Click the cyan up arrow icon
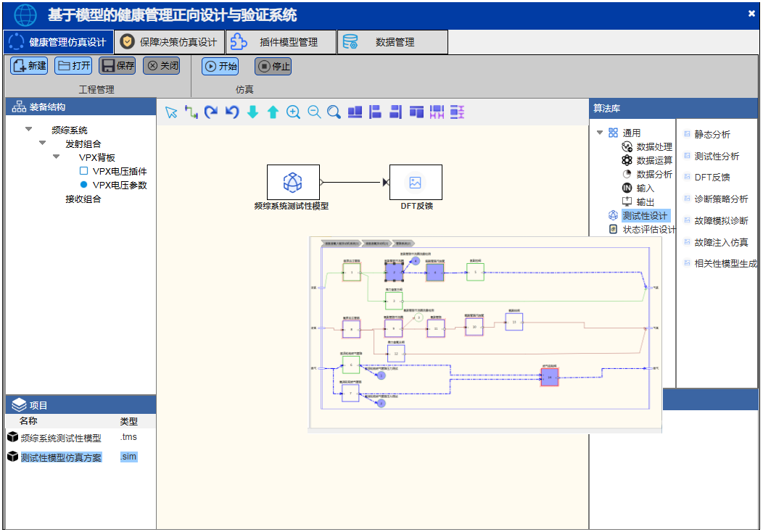The height and width of the screenshot is (532, 763). coord(273,112)
